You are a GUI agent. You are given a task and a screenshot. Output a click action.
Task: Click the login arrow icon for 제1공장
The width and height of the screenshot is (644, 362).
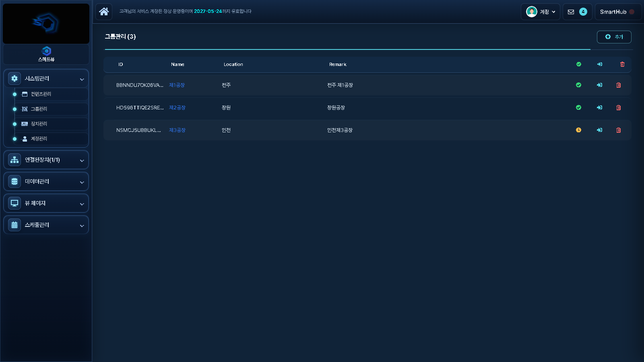599,85
